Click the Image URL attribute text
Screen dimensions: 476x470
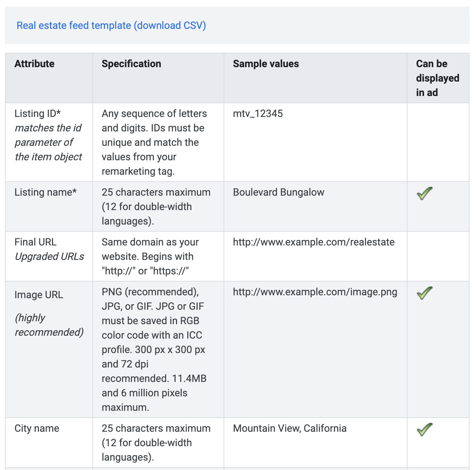(39, 295)
